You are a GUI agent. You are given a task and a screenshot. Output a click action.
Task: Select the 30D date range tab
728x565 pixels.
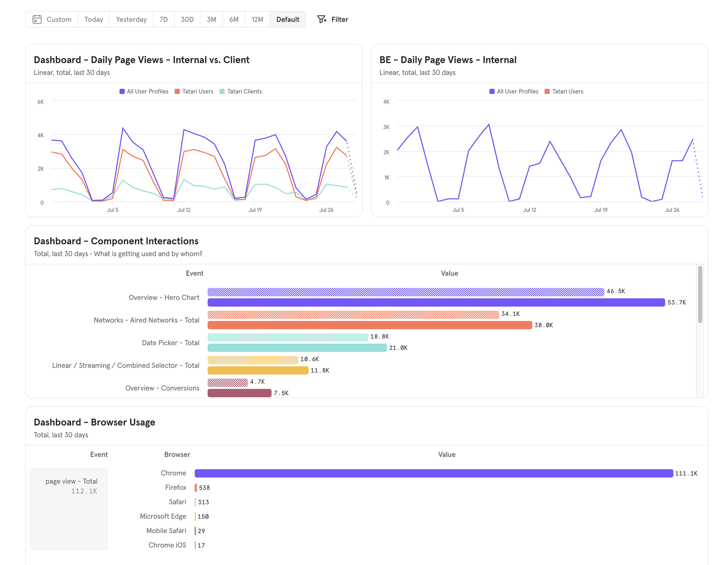point(187,19)
